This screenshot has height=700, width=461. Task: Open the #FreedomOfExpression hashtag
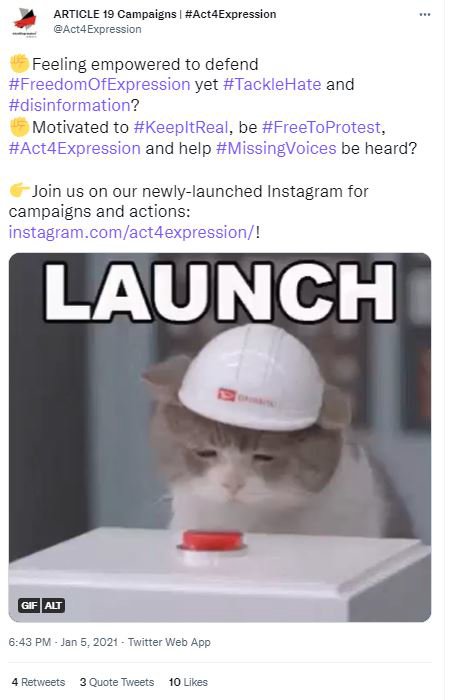[100, 84]
